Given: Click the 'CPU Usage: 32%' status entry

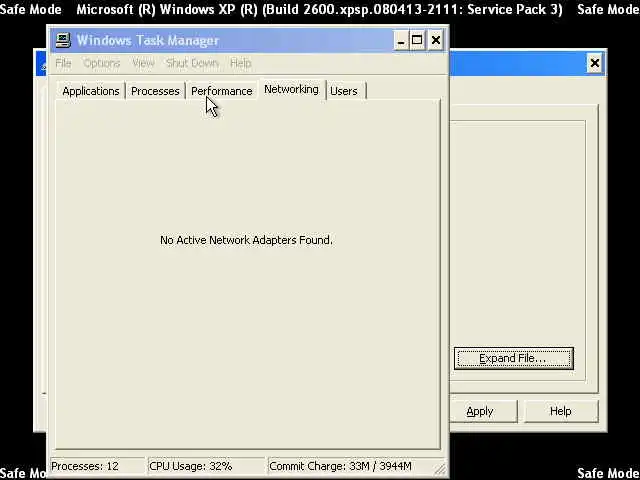Looking at the screenshot, I should (x=206, y=466).
